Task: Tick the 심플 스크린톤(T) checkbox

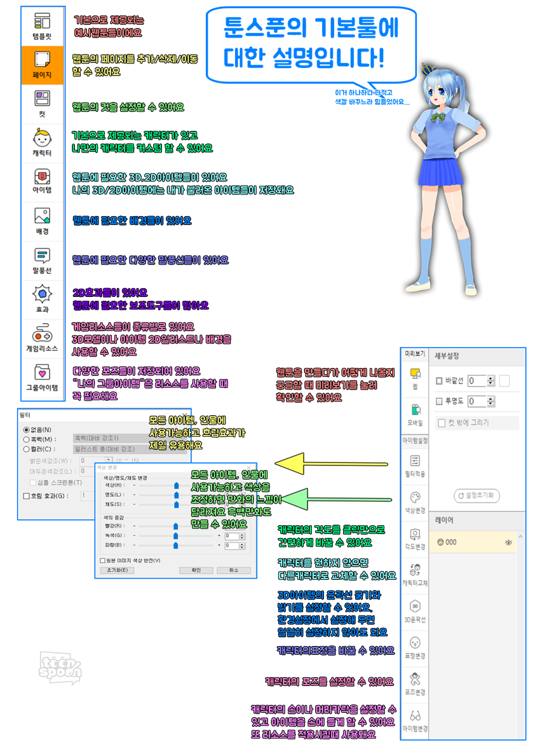Action: coord(33,483)
